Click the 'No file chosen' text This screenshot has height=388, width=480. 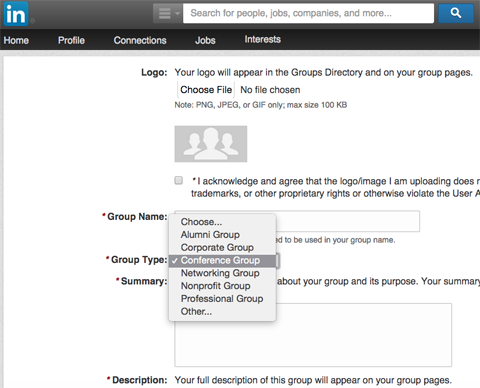[270, 90]
